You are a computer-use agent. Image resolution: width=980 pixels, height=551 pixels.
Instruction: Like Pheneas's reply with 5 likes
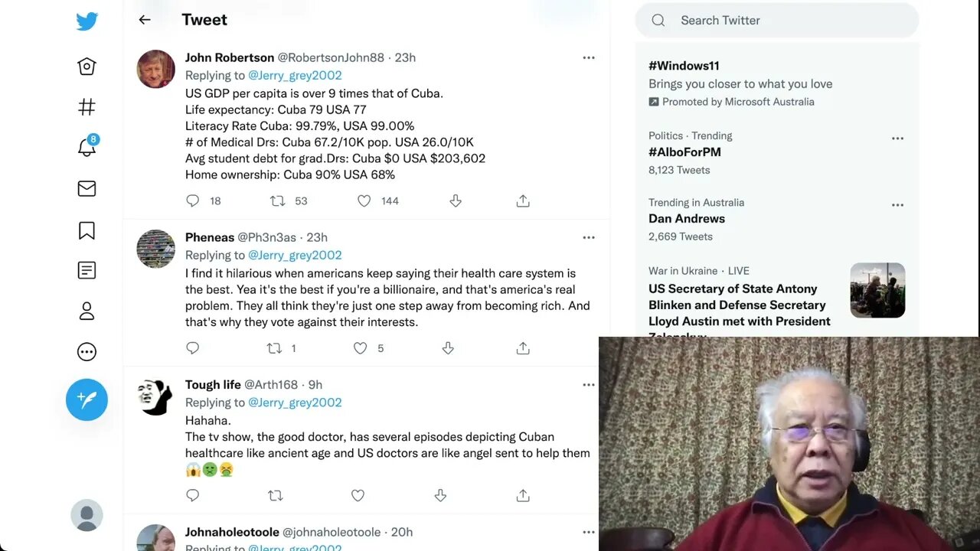tap(360, 348)
